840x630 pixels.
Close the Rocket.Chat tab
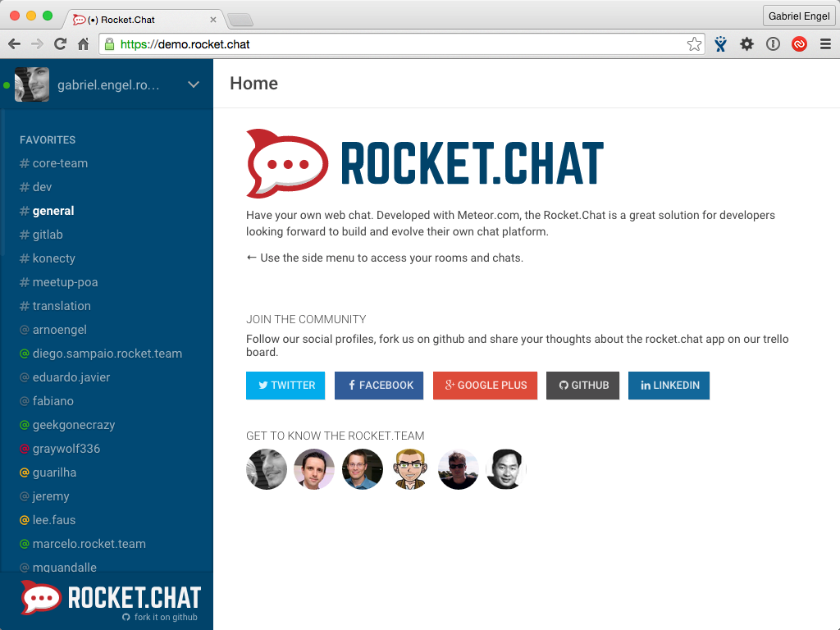[x=213, y=20]
